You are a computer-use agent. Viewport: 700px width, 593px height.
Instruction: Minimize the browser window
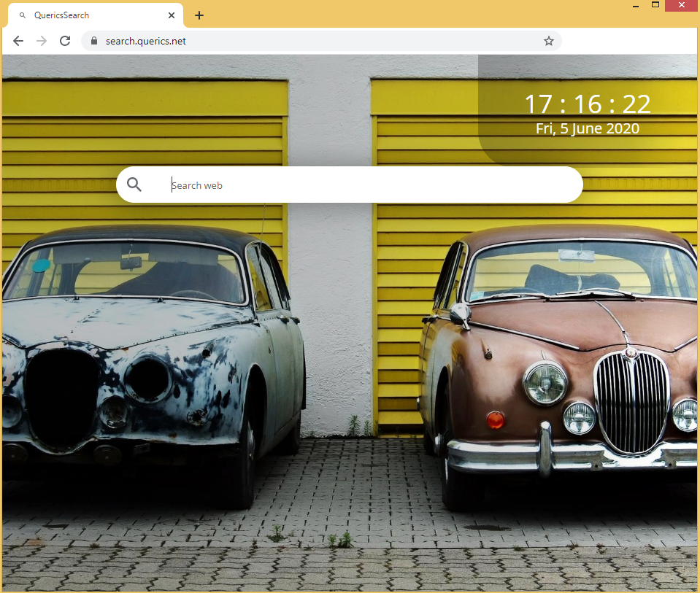point(636,6)
